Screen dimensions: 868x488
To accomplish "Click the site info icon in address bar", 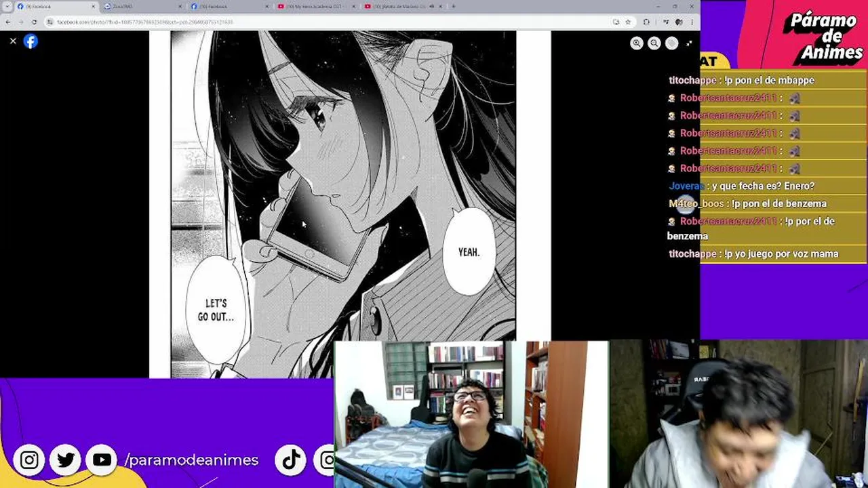I will point(51,22).
